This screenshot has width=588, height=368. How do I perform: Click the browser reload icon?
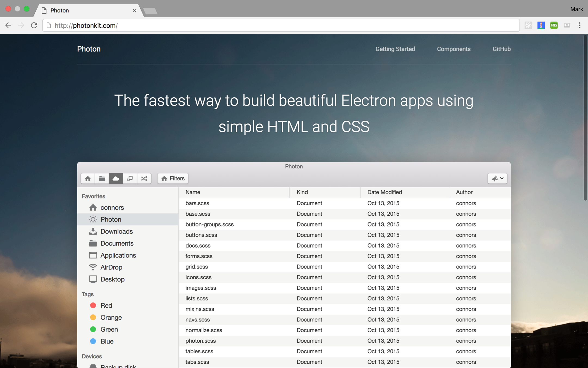[x=34, y=25]
